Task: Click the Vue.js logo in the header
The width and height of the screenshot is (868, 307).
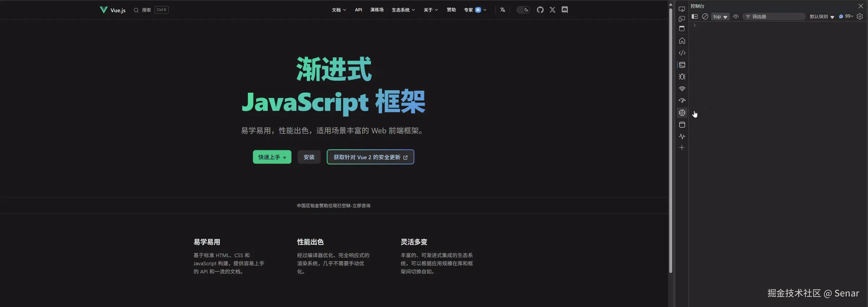Action: [112, 10]
